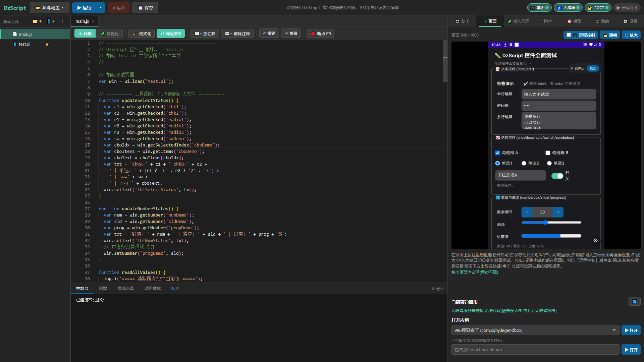Click the 未运行 run status indicator
Viewport: 644px width, 362px height.
pos(627,8)
